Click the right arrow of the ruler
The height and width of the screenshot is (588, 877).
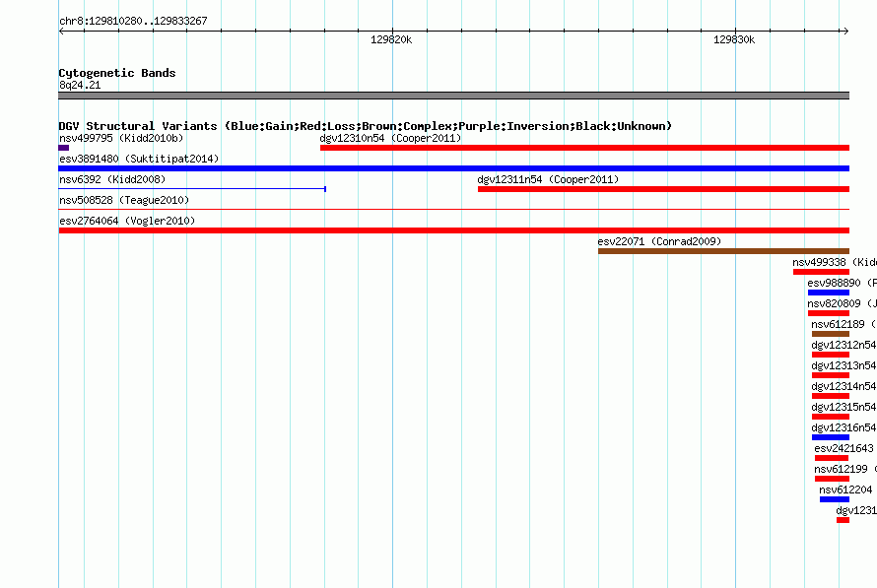click(846, 32)
